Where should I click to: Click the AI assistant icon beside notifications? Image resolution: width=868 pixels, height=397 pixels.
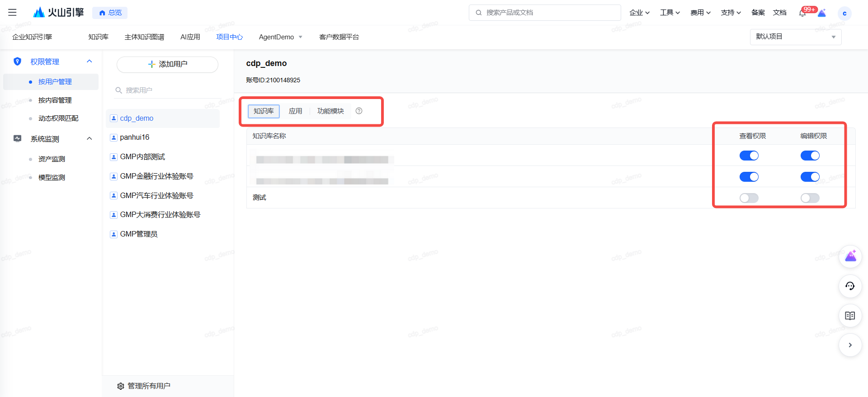[x=822, y=13]
